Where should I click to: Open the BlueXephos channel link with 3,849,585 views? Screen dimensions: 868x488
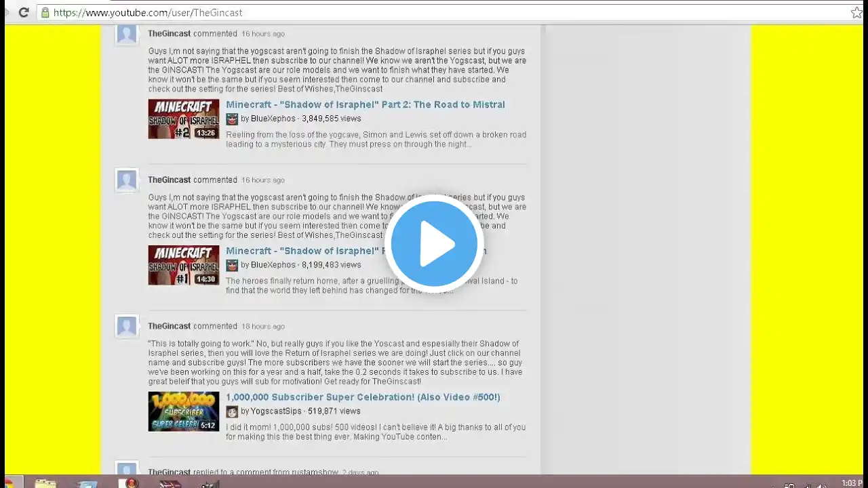click(273, 119)
